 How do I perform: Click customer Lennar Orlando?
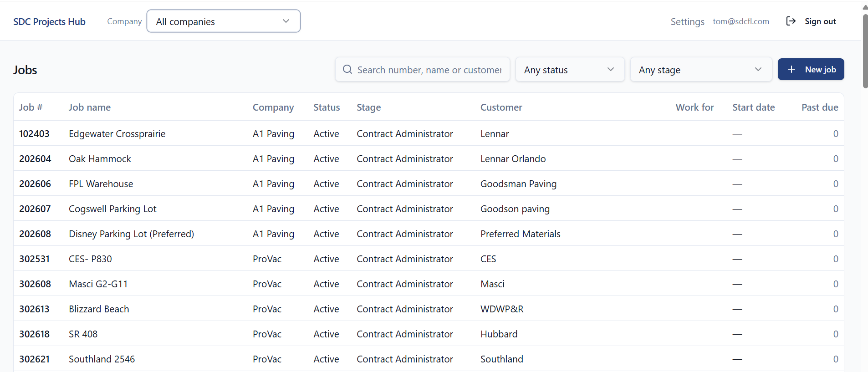click(513, 159)
